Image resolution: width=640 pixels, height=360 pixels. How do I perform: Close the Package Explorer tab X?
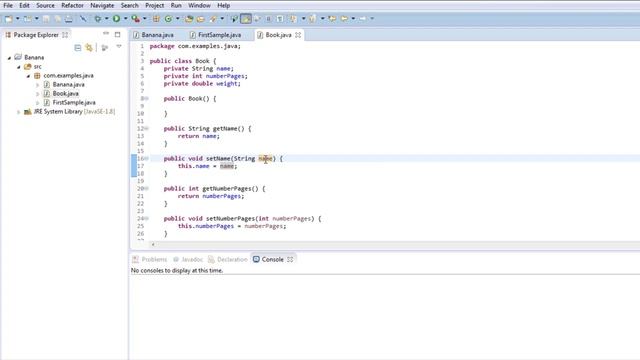65,35
